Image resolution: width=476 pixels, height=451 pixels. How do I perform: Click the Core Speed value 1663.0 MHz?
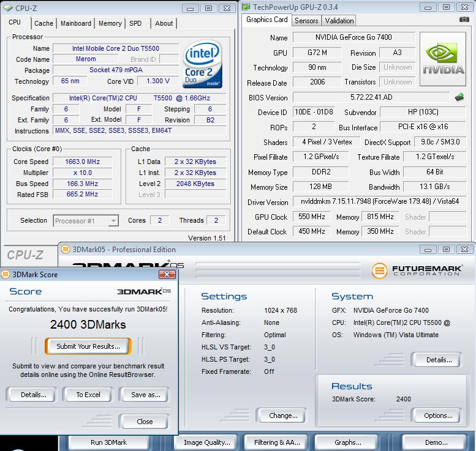pos(82,162)
